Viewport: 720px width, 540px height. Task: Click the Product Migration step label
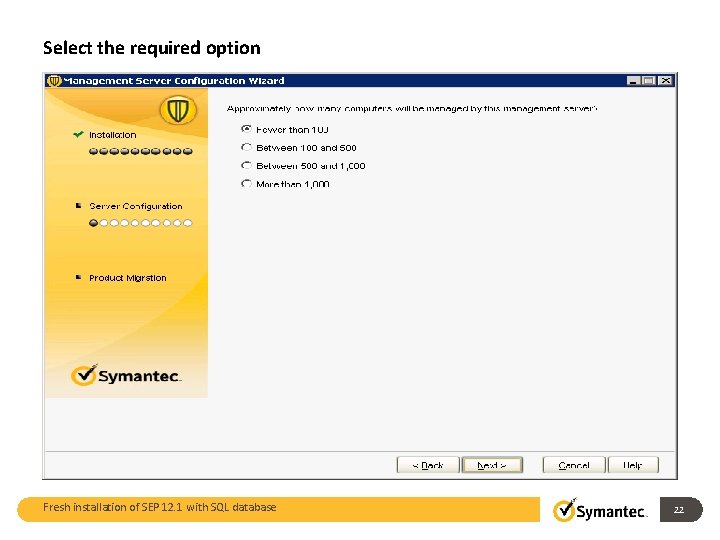[x=128, y=278]
